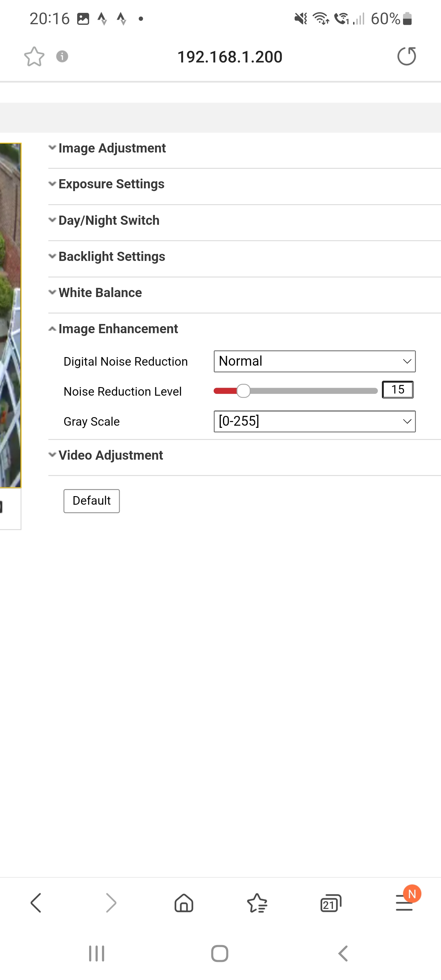Click the Noise Reduction Level value field
Screen dimensions: 441x980
[398, 390]
